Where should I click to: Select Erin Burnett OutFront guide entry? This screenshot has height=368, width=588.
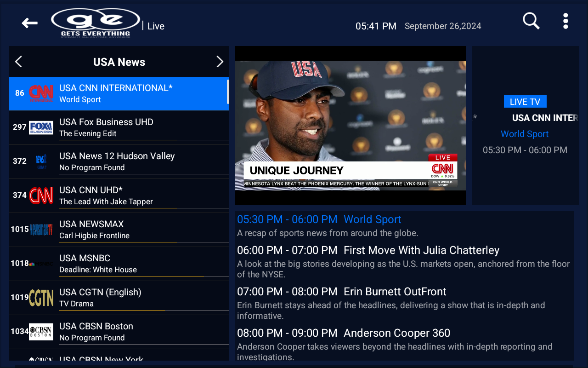(405, 303)
